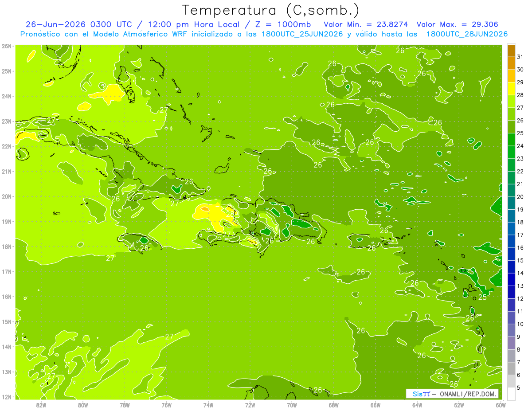Click the teal legend swatch between 19 and 20

click(x=511, y=203)
